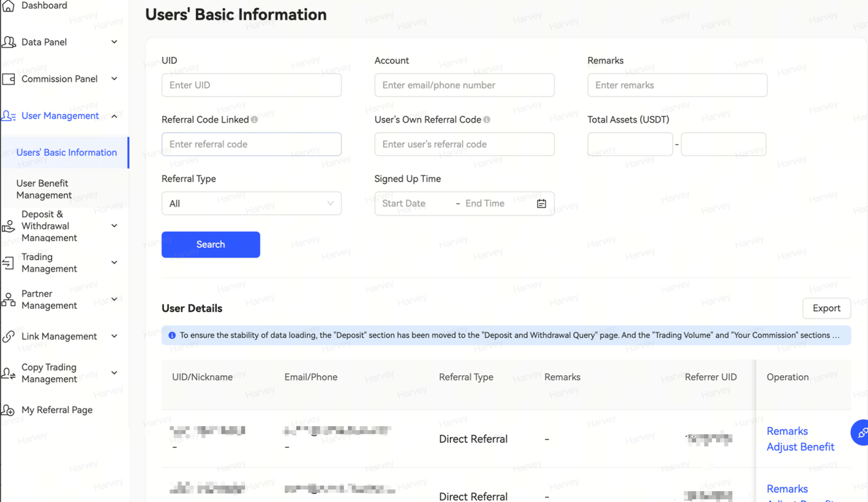Open Trading Management in sidebar
This screenshot has width=868, height=502.
49,263
